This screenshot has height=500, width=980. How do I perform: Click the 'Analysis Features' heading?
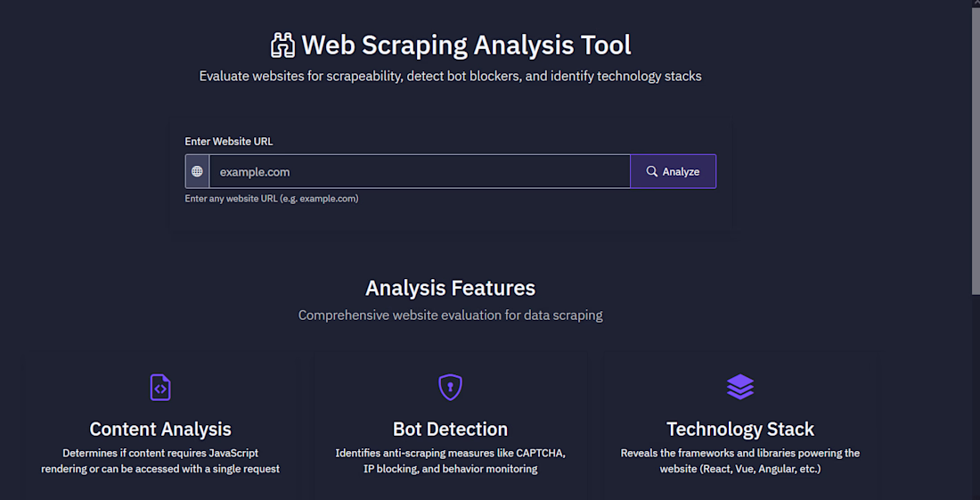[x=450, y=288]
